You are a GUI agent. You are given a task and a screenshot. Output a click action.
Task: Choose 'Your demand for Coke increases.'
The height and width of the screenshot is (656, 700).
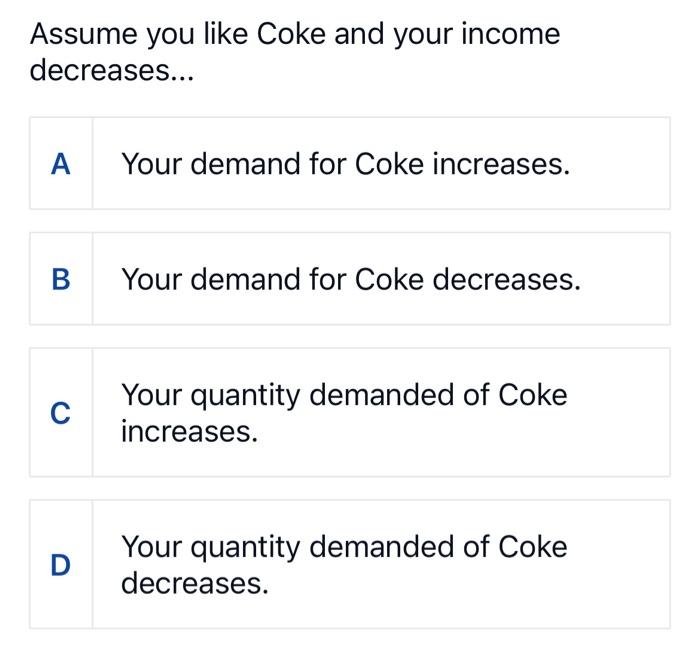345,164
